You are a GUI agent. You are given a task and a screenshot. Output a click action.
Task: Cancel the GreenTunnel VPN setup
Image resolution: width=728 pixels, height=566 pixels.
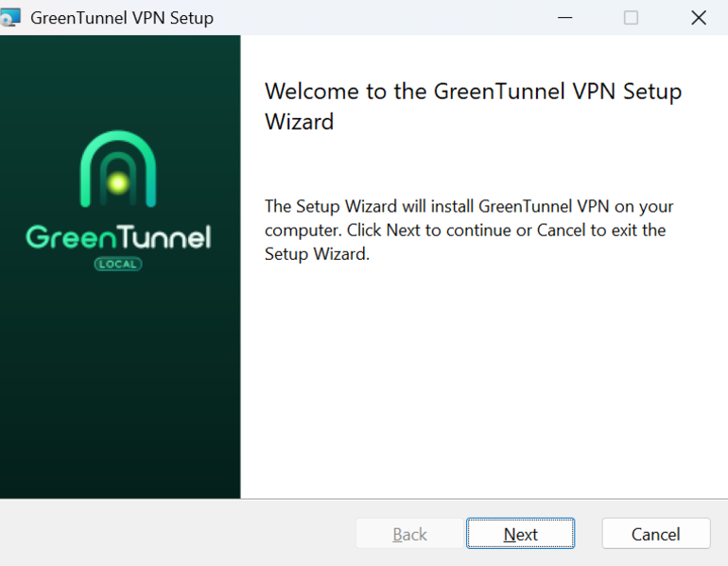[x=655, y=534]
